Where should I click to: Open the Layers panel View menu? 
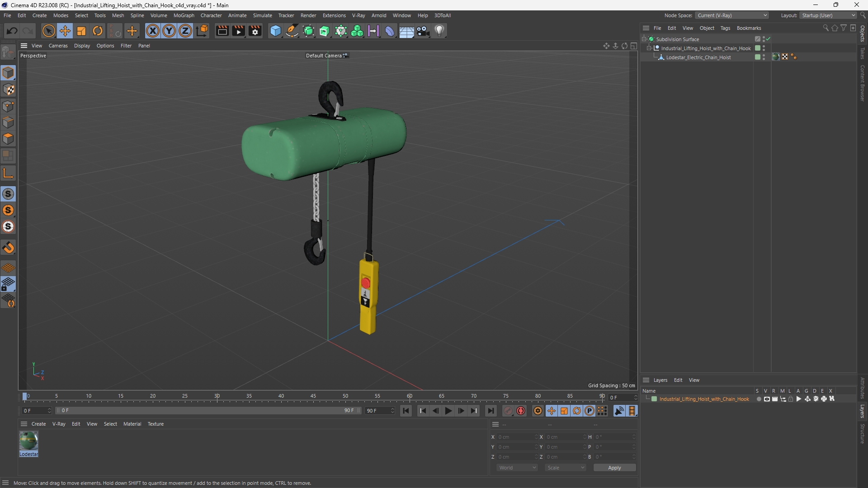click(x=694, y=380)
